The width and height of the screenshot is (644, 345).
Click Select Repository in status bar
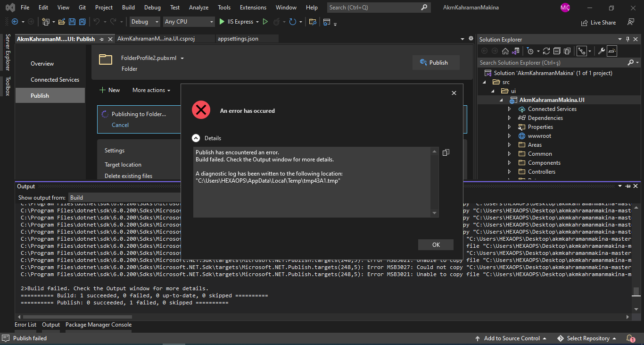[x=587, y=338]
